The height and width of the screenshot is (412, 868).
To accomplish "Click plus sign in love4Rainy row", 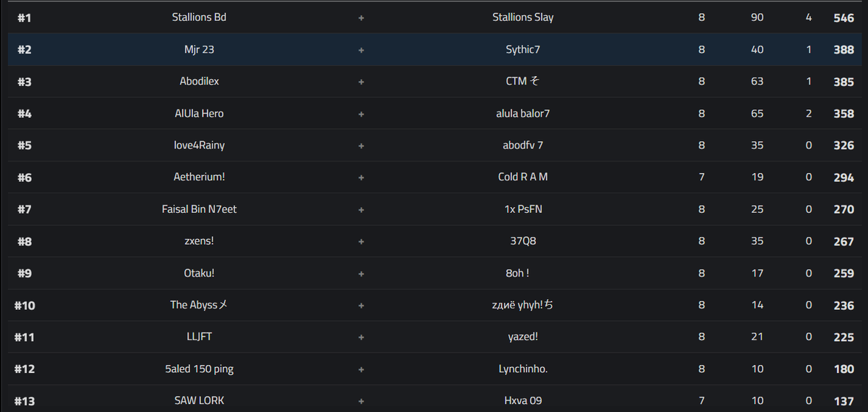I will pyautogui.click(x=361, y=146).
